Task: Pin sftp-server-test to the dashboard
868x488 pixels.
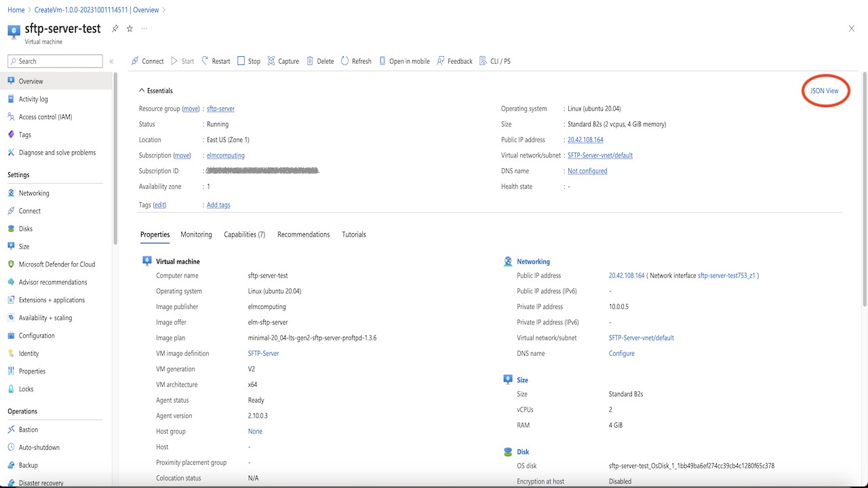Action: tap(115, 28)
